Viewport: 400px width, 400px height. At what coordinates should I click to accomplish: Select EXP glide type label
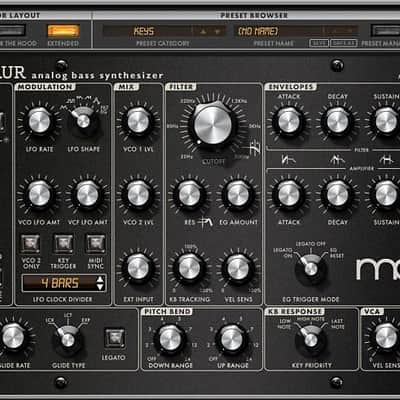point(86,321)
